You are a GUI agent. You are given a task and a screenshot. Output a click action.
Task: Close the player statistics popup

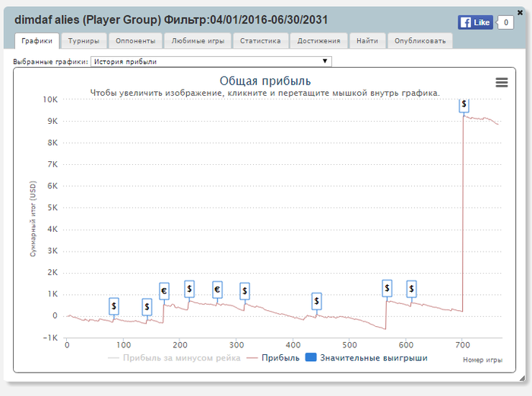tap(520, 12)
